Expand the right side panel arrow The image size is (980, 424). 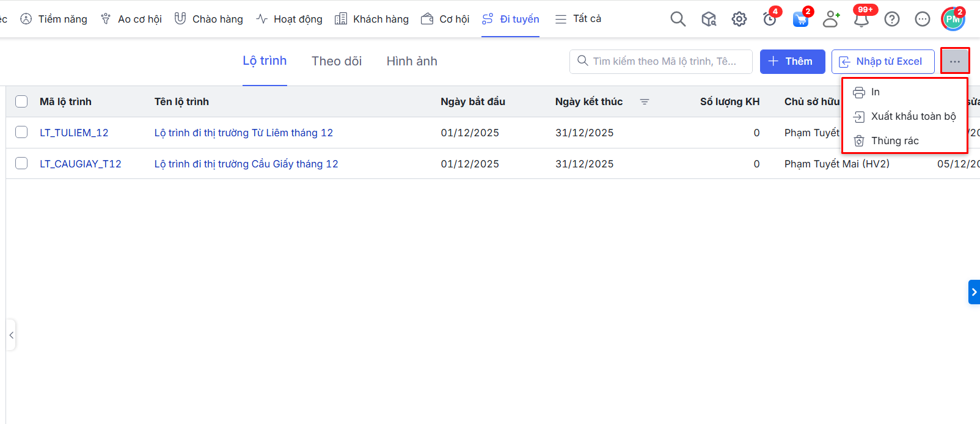coord(974,292)
